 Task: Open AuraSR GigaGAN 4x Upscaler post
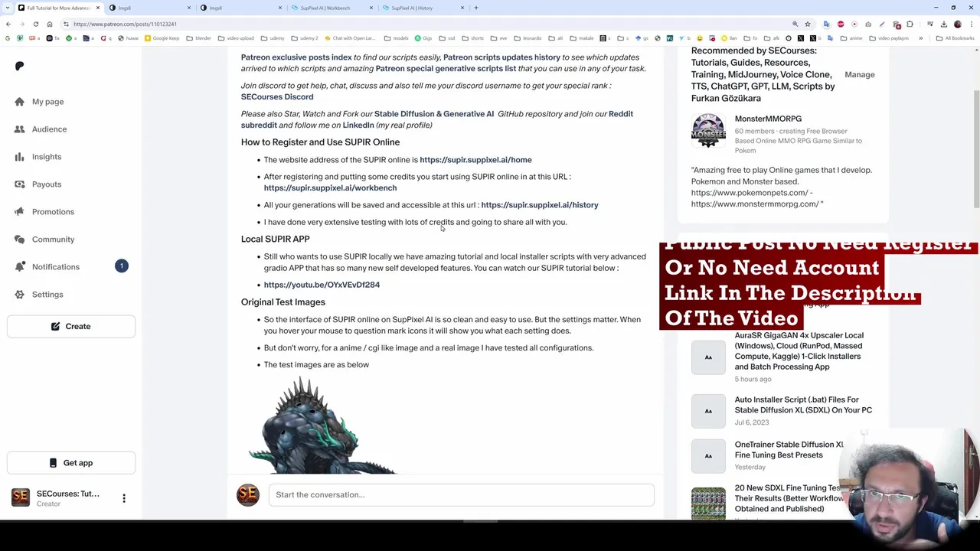point(799,351)
